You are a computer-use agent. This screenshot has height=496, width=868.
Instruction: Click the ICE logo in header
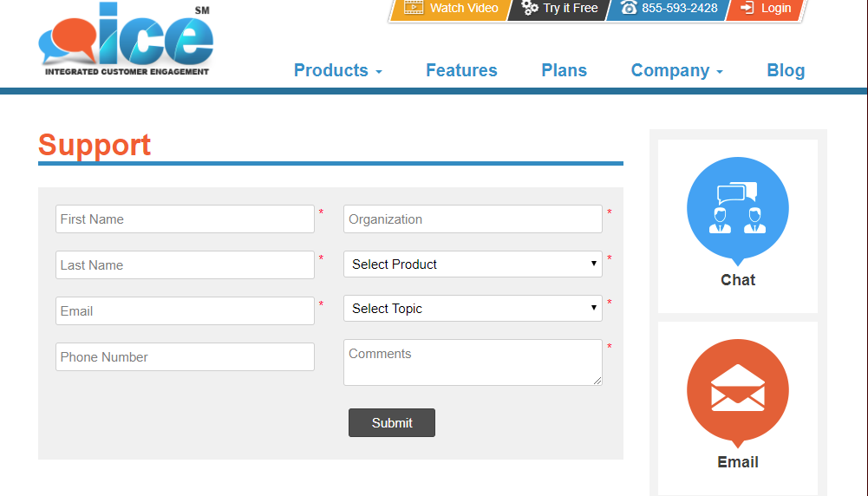tap(126, 39)
